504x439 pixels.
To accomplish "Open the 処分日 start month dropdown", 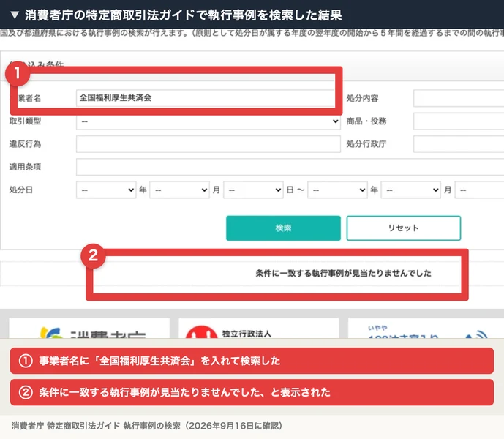I will click(179, 190).
